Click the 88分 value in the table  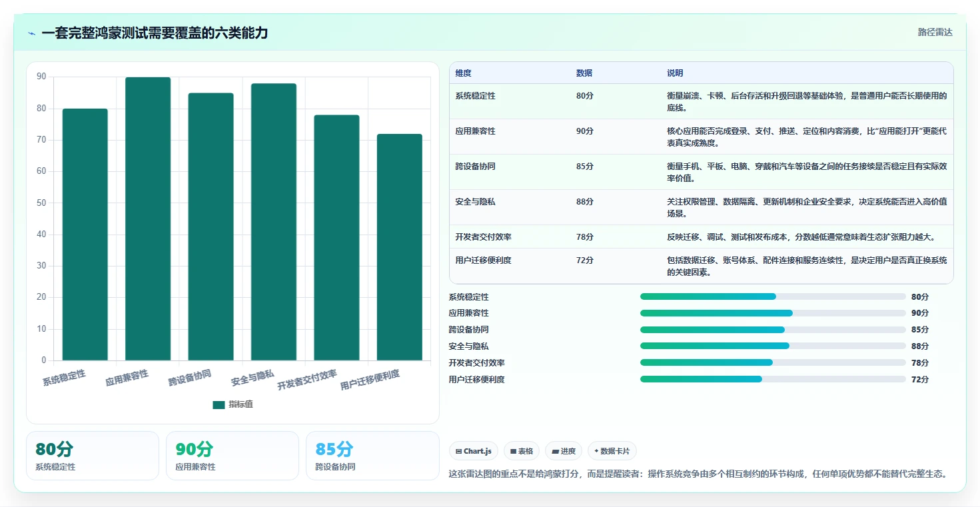point(585,202)
